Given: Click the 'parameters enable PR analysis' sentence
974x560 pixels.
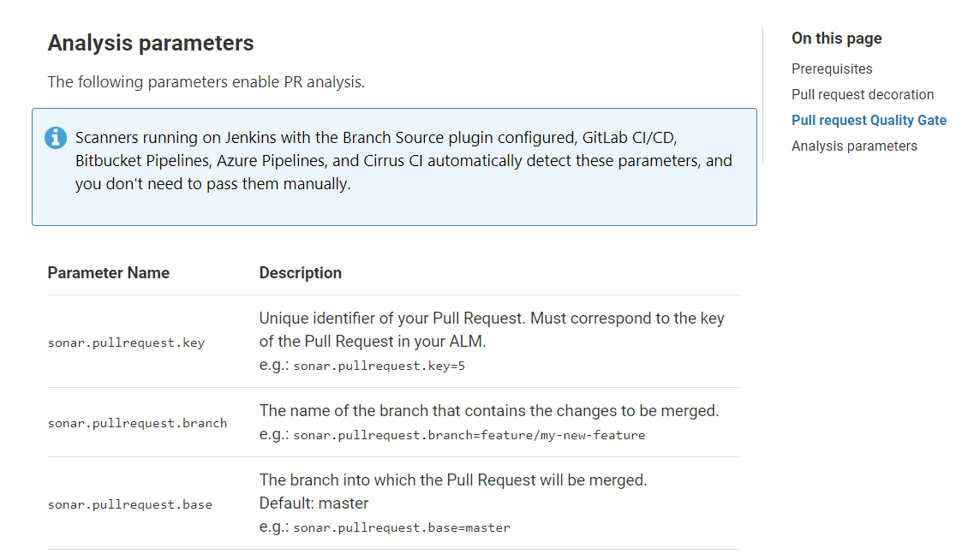Looking at the screenshot, I should coord(206,83).
